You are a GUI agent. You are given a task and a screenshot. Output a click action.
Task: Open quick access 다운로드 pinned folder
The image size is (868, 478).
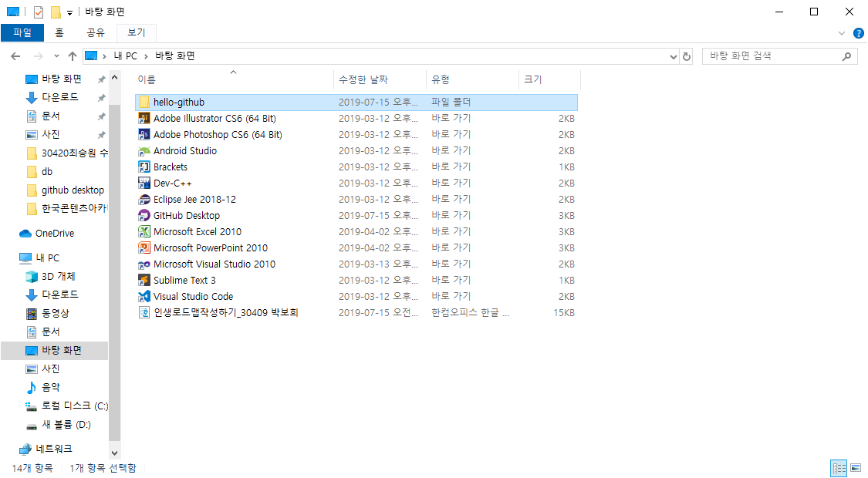click(x=52, y=97)
